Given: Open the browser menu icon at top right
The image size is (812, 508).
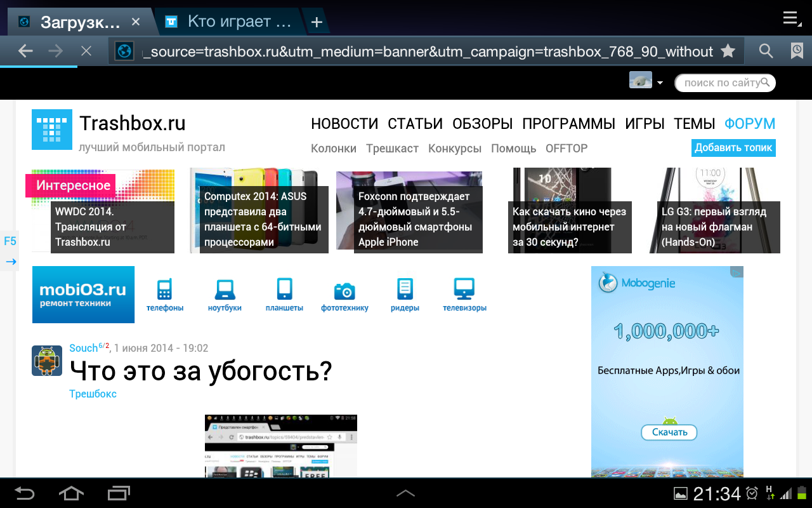Looking at the screenshot, I should (791, 18).
